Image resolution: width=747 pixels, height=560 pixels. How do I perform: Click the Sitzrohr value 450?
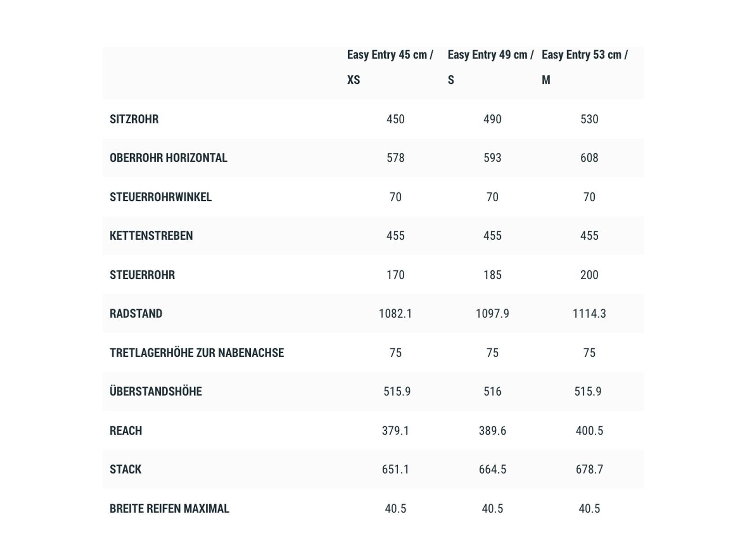[395, 119]
